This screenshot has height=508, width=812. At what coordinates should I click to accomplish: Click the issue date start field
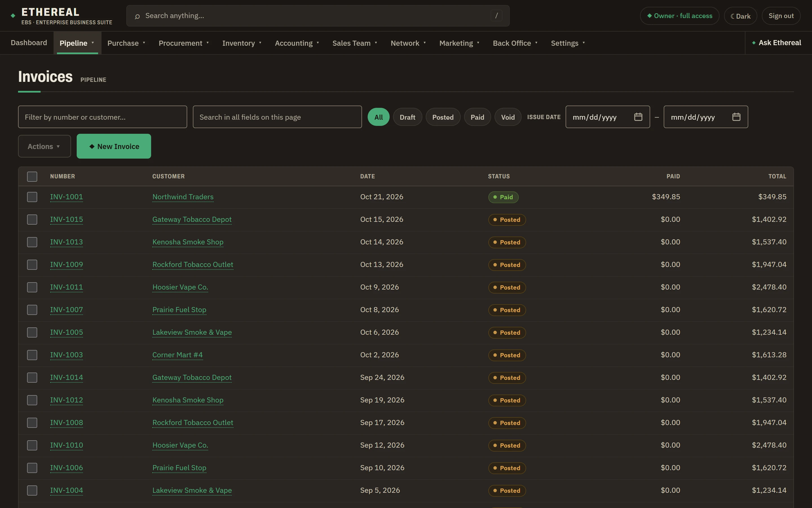[x=608, y=117]
